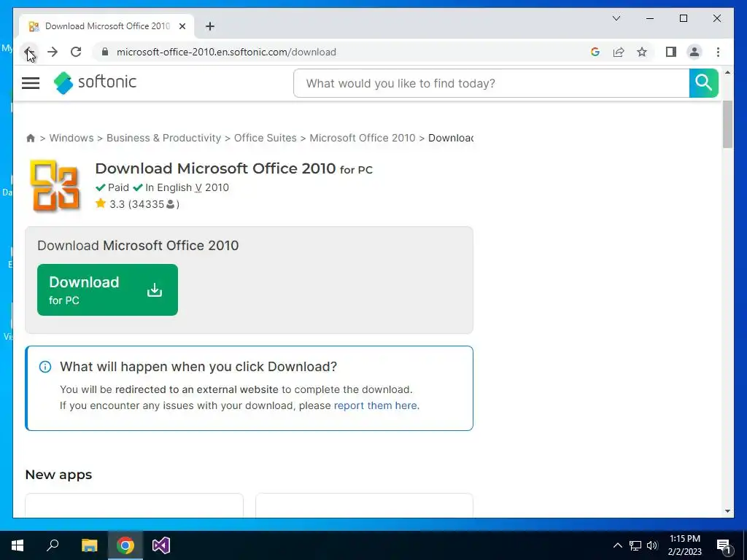Image resolution: width=747 pixels, height=560 pixels.
Task: Share this page using the share icon
Action: [619, 52]
